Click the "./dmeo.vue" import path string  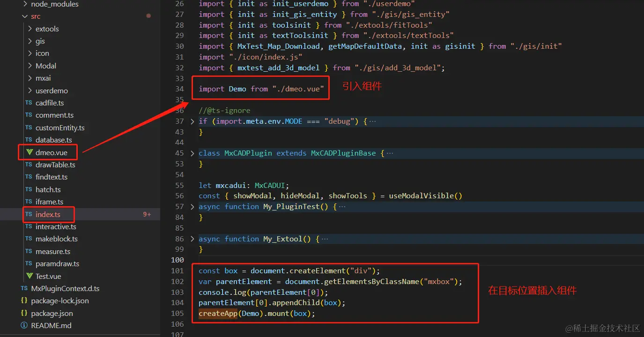click(298, 89)
